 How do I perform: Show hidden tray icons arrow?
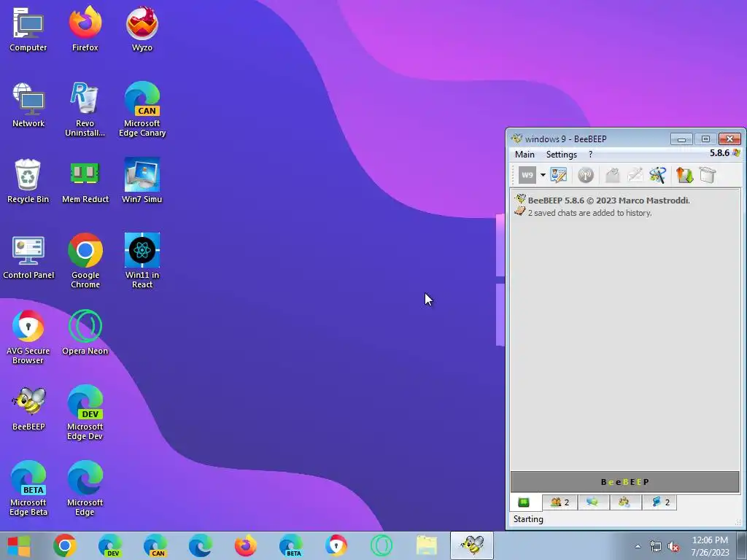(x=638, y=546)
